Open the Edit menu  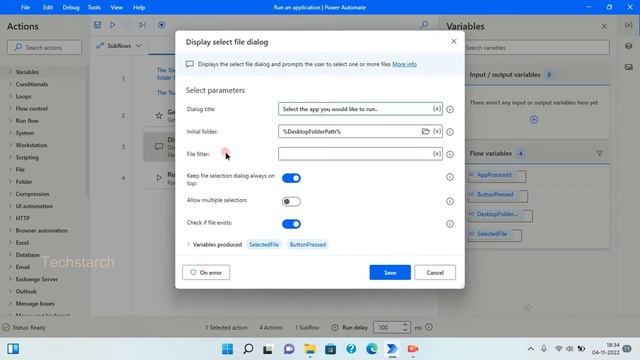(48, 7)
